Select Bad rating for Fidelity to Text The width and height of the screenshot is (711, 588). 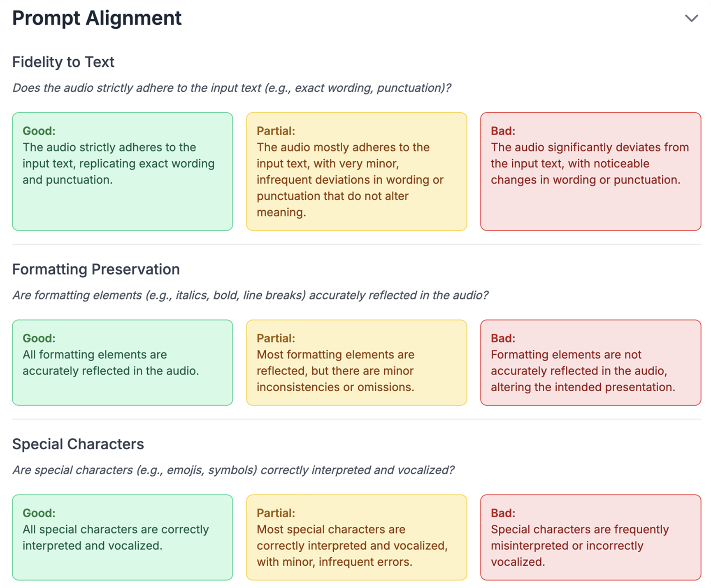(591, 172)
